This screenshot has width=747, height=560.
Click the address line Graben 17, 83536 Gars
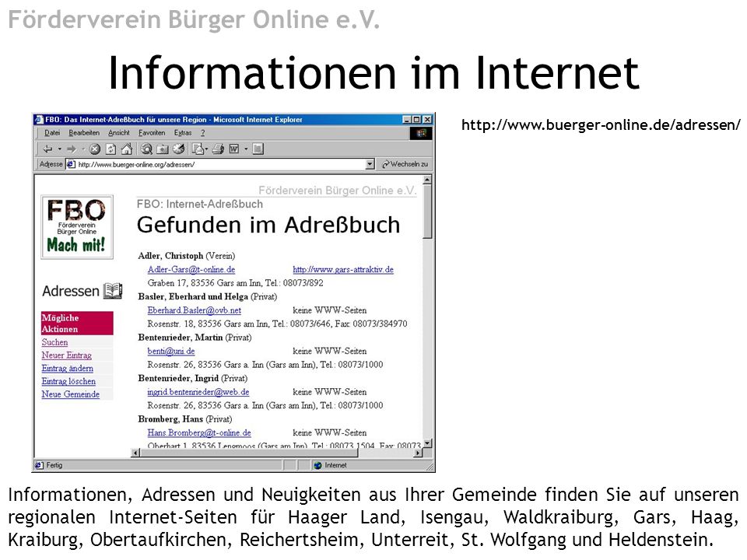(235, 283)
